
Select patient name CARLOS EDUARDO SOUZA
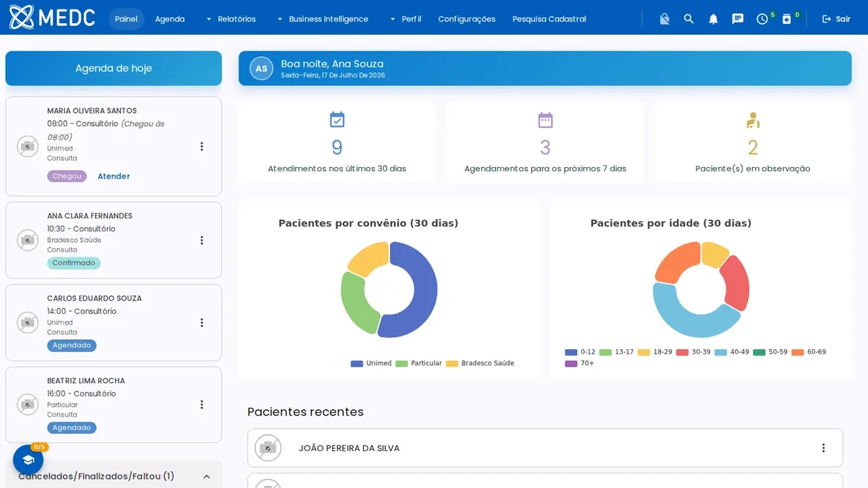click(94, 299)
